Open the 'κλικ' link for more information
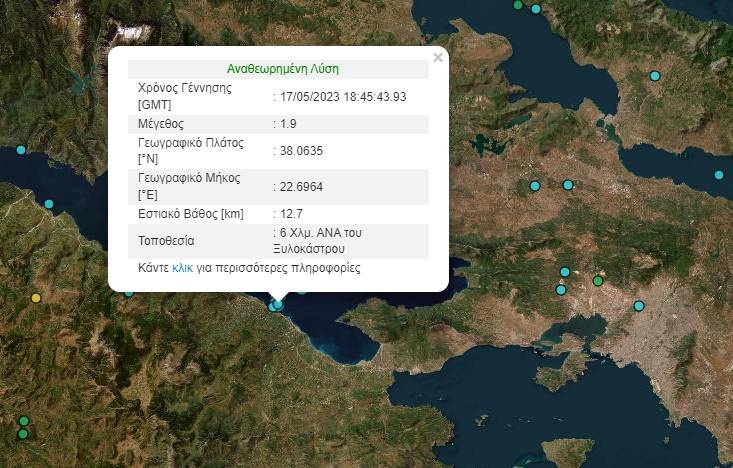The image size is (733, 468). [x=182, y=268]
